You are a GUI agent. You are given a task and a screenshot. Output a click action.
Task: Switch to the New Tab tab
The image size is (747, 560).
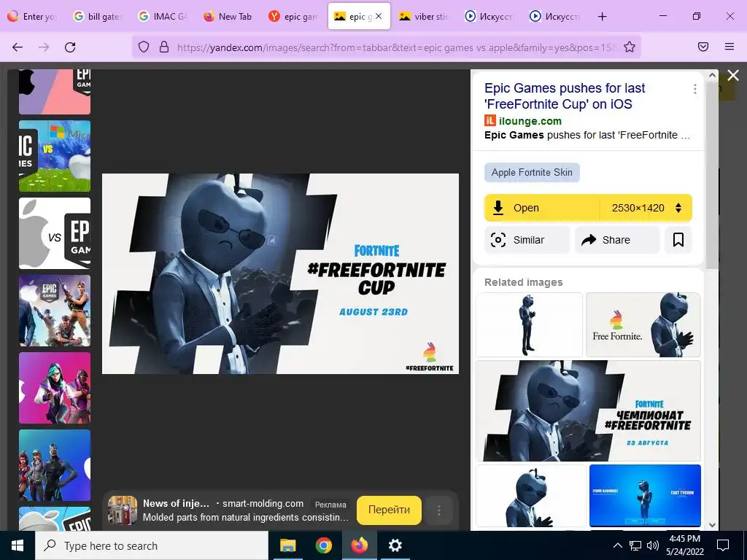click(228, 17)
